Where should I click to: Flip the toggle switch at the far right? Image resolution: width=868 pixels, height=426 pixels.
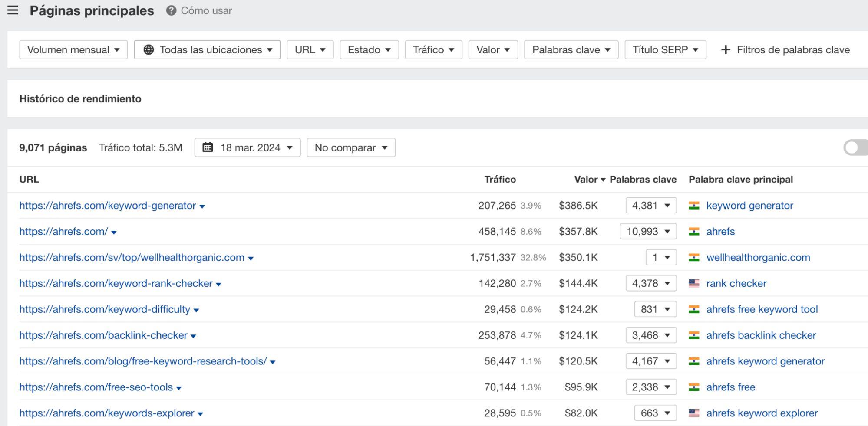click(855, 147)
